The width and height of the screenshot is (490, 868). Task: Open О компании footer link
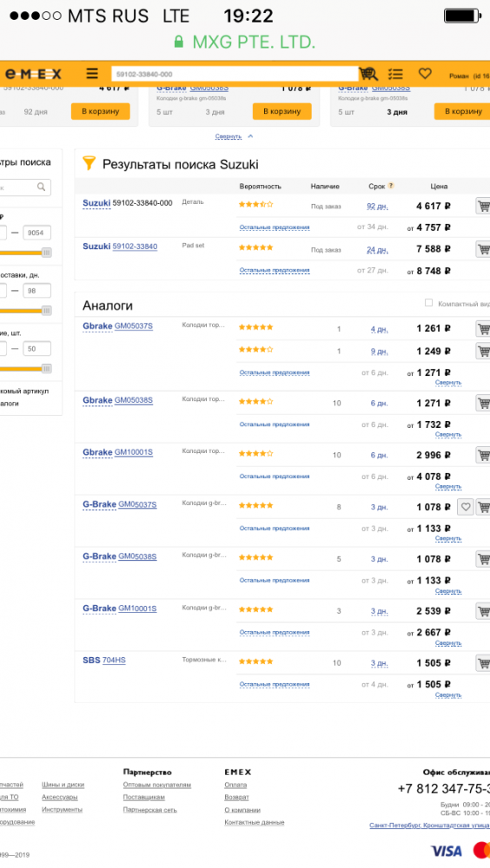(242, 810)
